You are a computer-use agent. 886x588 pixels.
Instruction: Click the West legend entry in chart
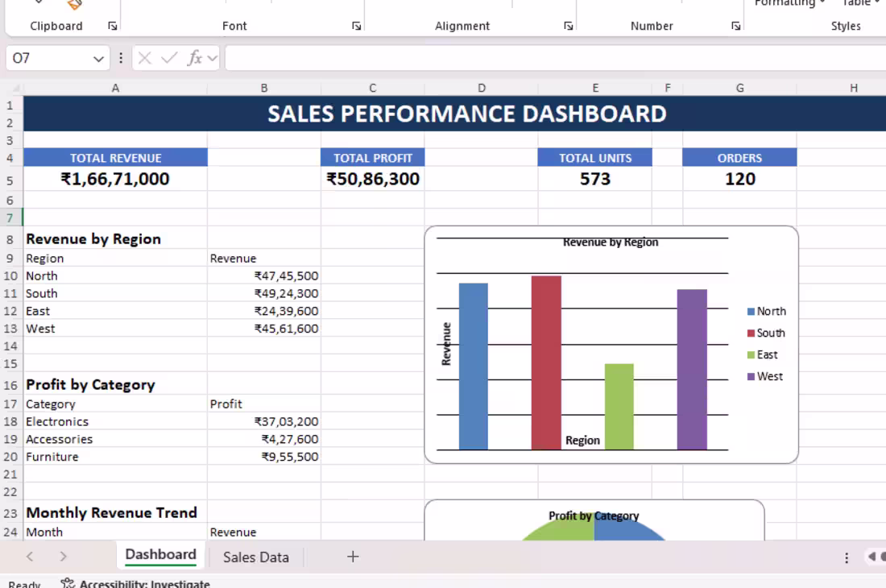(x=765, y=376)
